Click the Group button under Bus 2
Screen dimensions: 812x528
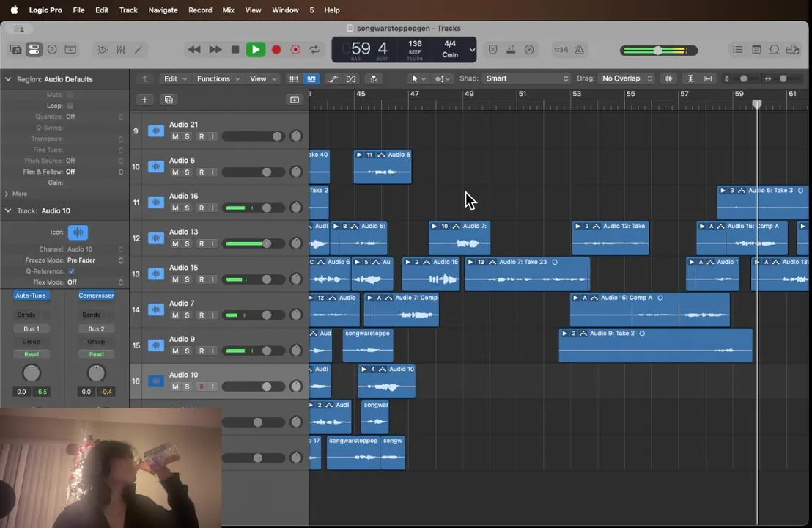[x=96, y=342]
